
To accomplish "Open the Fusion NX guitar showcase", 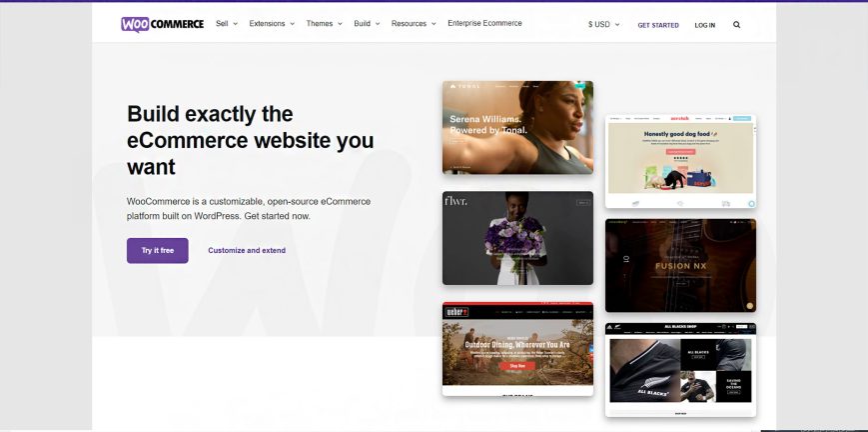I will [680, 266].
